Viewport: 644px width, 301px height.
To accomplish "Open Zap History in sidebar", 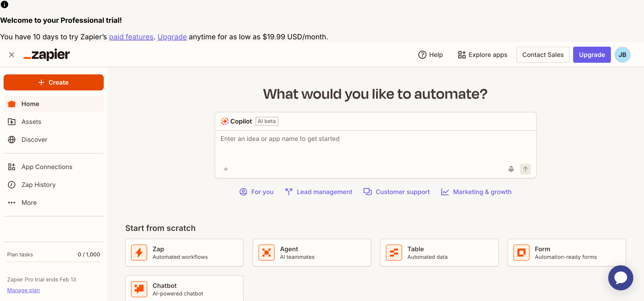I will point(38,185).
